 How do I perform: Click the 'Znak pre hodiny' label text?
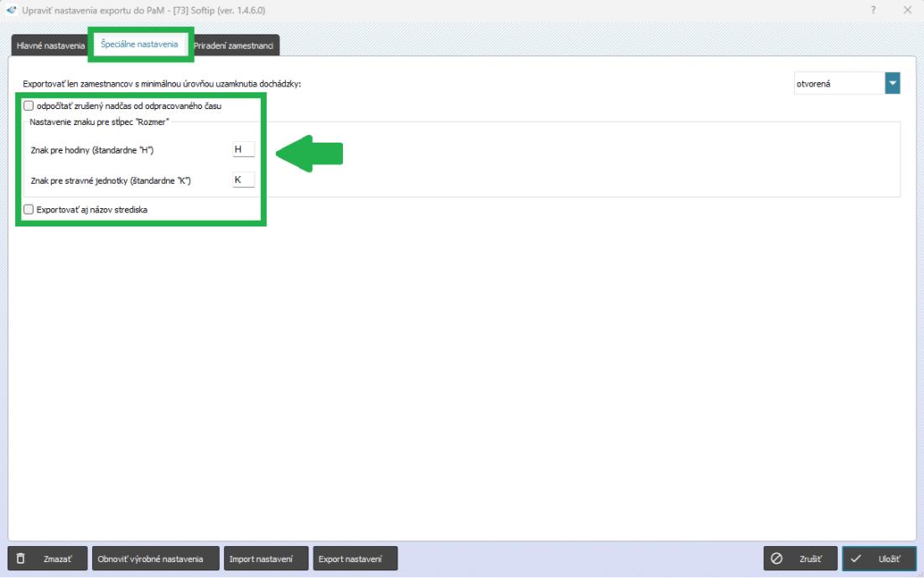(x=92, y=150)
